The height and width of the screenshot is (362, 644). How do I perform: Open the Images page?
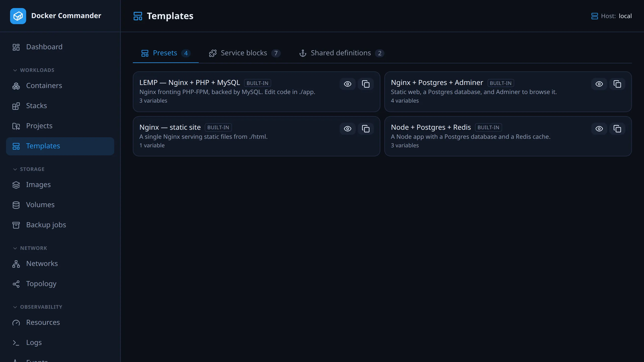60,185
